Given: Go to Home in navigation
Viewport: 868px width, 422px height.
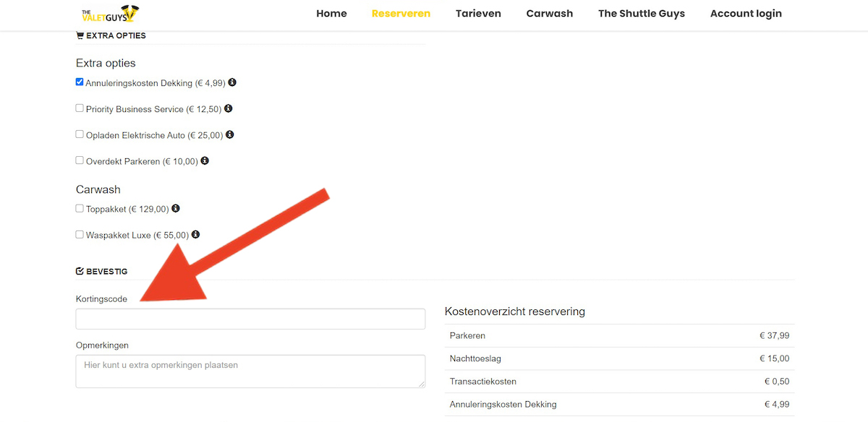Looking at the screenshot, I should pyautogui.click(x=331, y=14).
